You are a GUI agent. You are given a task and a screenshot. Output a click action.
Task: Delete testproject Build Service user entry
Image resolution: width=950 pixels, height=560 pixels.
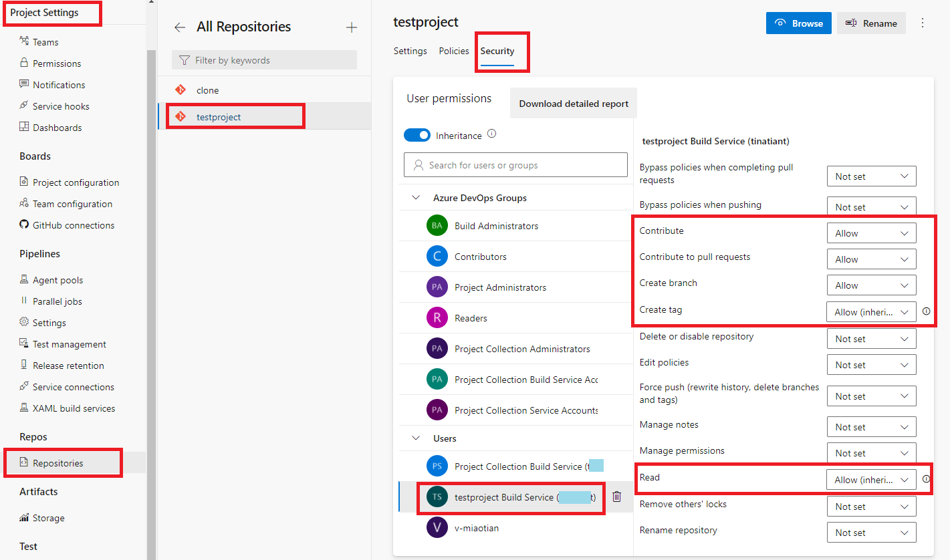(x=616, y=497)
